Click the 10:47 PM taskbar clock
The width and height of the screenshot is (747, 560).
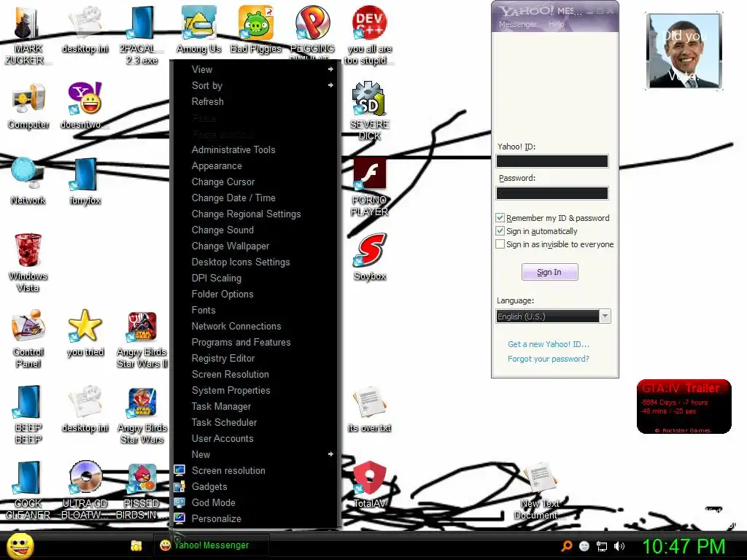683,546
